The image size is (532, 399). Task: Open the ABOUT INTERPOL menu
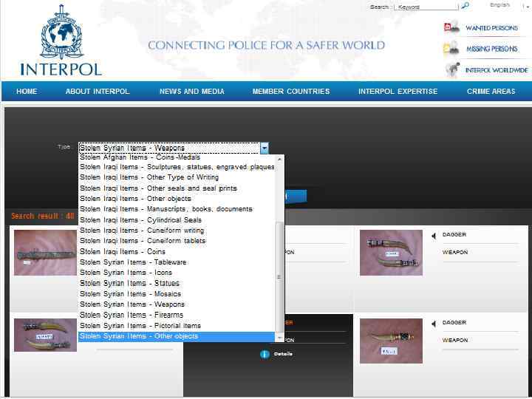pos(98,92)
